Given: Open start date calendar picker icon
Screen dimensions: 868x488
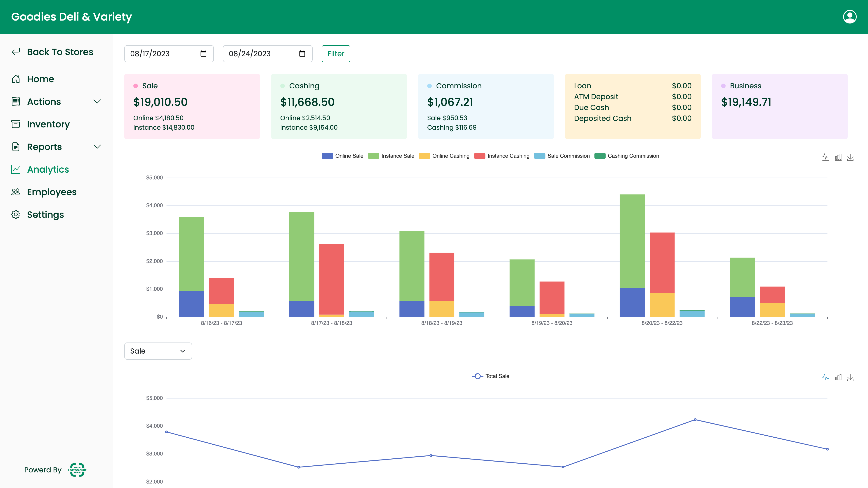Looking at the screenshot, I should 203,54.
